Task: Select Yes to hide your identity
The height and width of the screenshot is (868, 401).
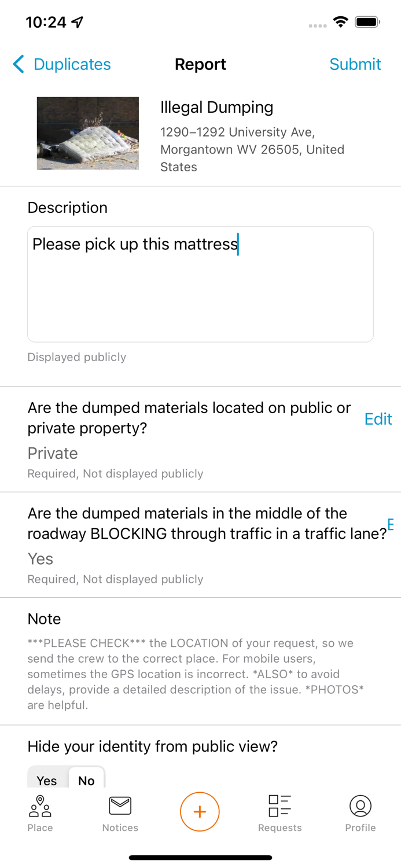Action: (x=47, y=780)
